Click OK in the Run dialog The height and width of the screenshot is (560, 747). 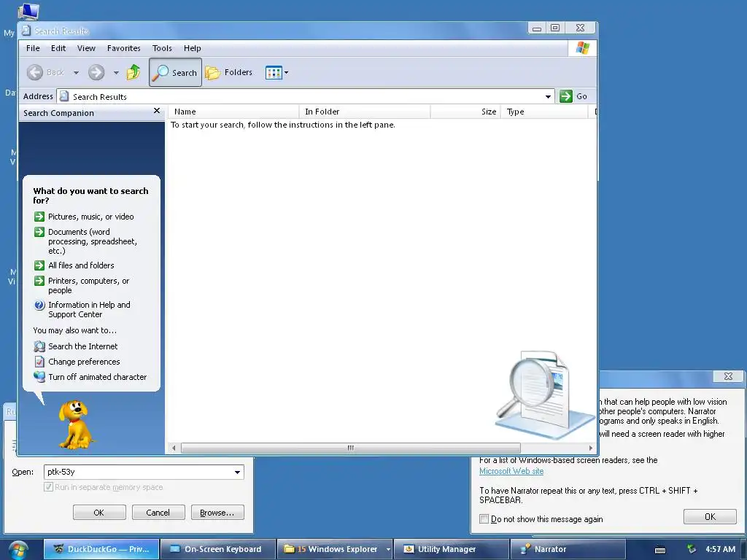[x=99, y=513]
